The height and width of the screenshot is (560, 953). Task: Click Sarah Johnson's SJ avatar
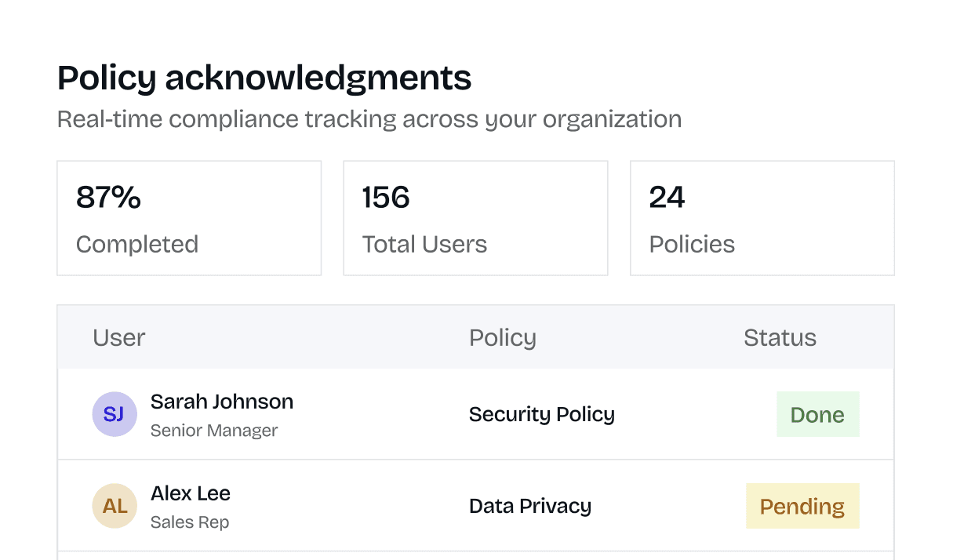(x=115, y=414)
